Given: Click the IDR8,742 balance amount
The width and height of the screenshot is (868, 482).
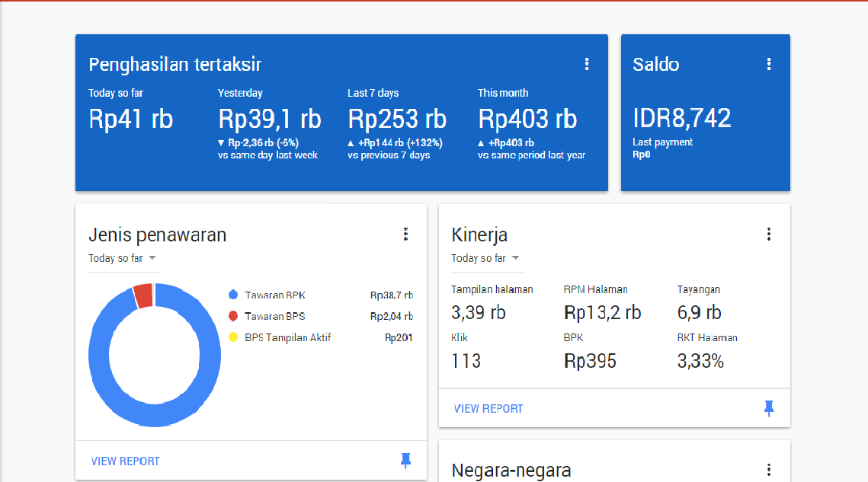Looking at the screenshot, I should (681, 118).
